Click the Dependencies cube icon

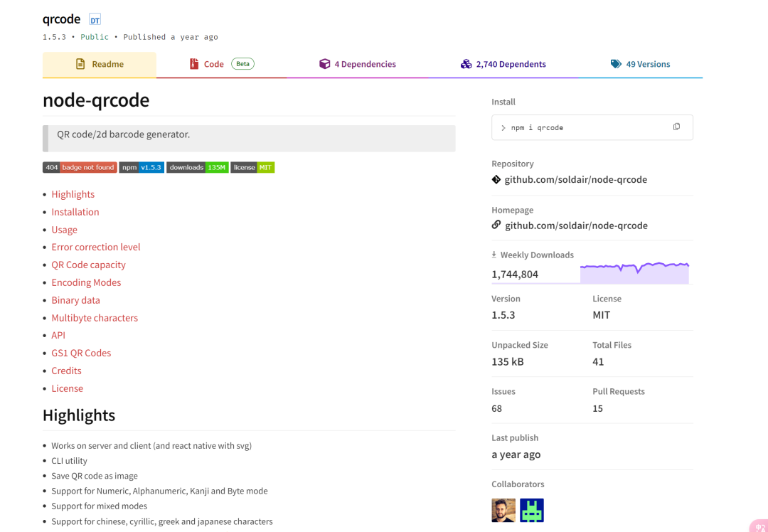[324, 64]
